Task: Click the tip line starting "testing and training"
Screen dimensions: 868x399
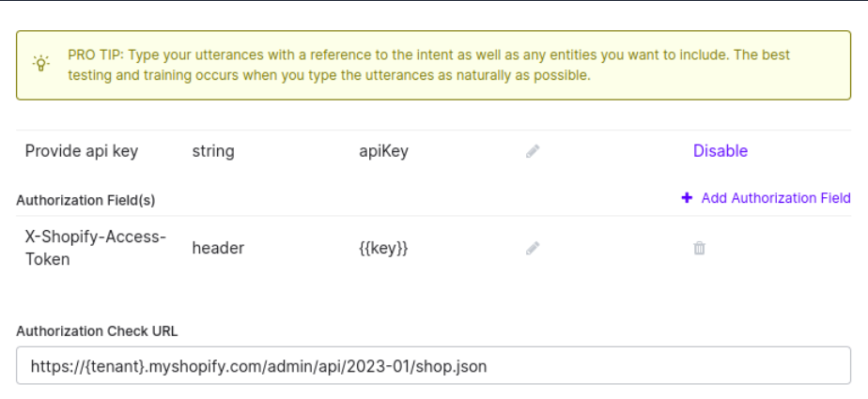Action: [329, 75]
